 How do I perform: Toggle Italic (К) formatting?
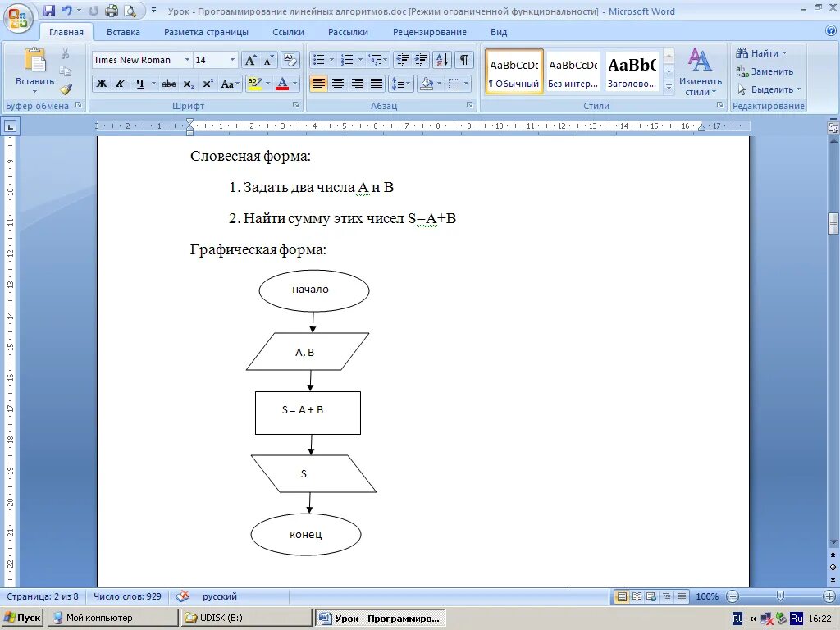[x=121, y=84]
